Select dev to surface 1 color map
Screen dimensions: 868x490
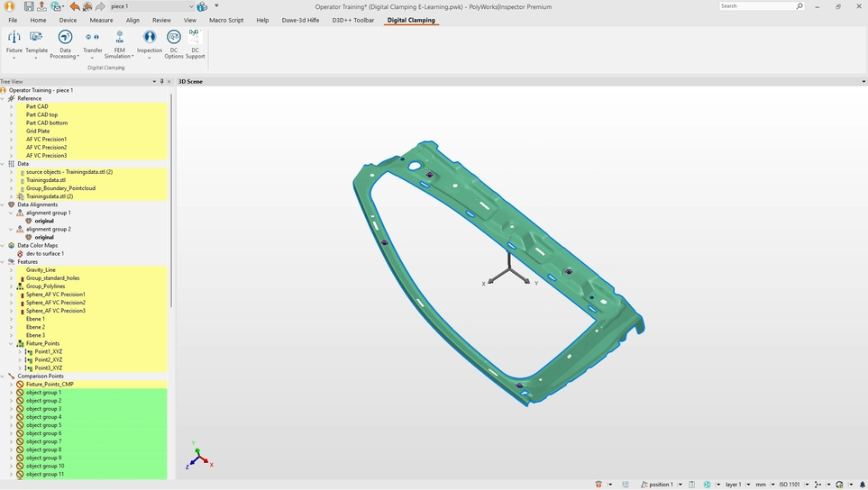[45, 254]
